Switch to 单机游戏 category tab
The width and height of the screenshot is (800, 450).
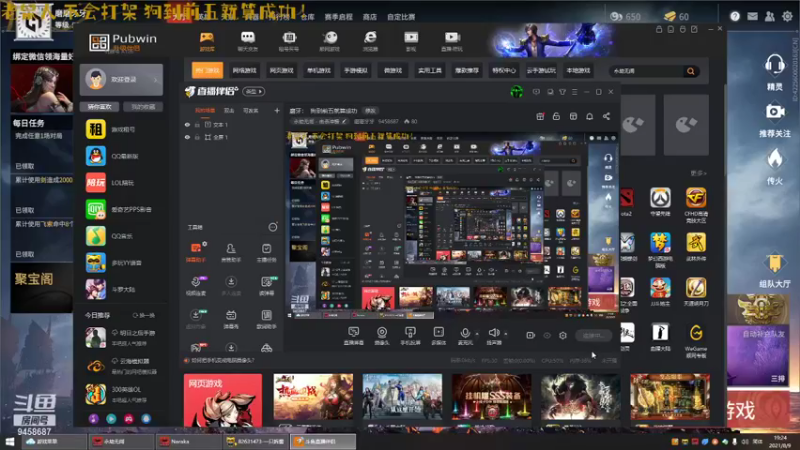tap(319, 70)
